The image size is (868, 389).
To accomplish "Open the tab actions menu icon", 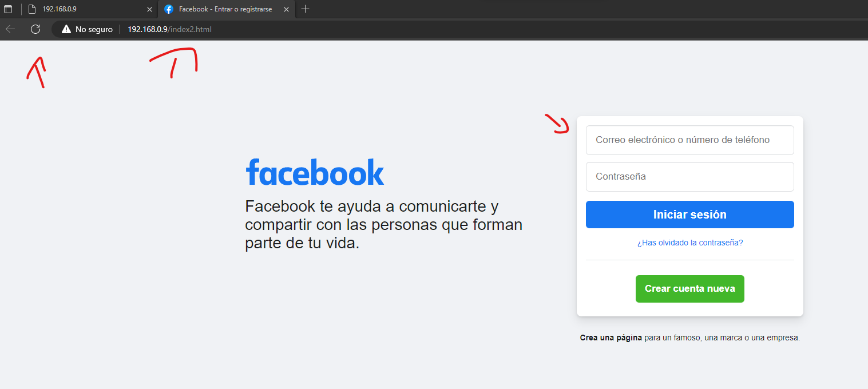I will tap(8, 9).
